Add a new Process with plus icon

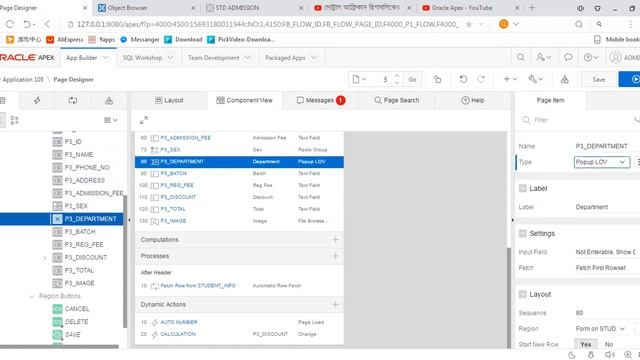[x=335, y=256]
